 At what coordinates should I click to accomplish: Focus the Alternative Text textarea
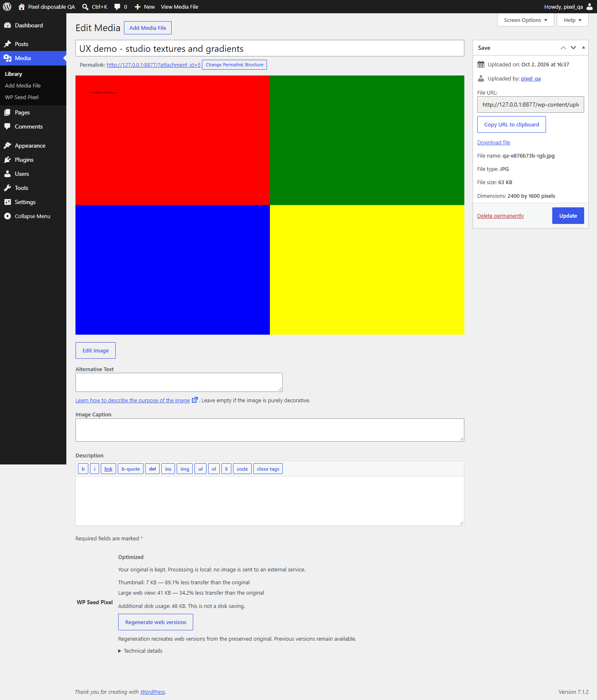[179, 382]
